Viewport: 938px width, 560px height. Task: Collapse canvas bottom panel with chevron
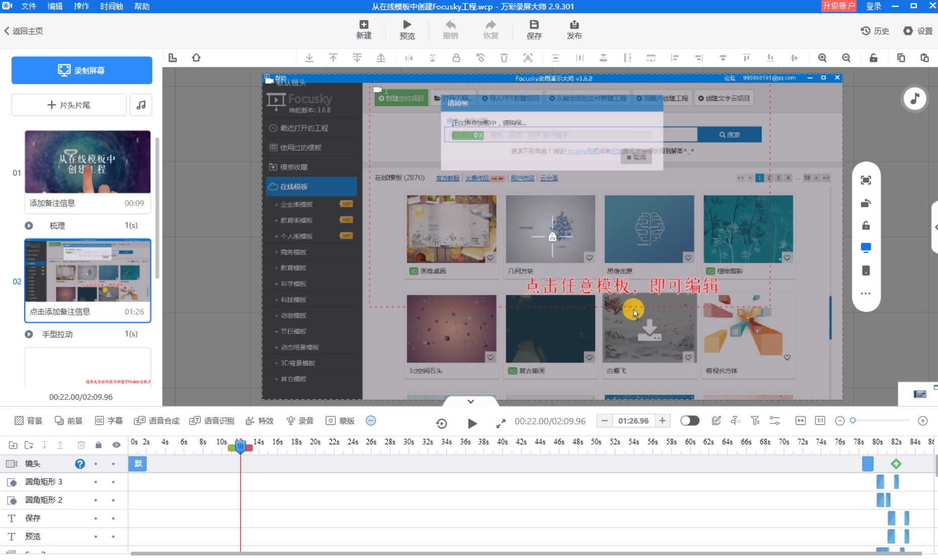tap(471, 401)
